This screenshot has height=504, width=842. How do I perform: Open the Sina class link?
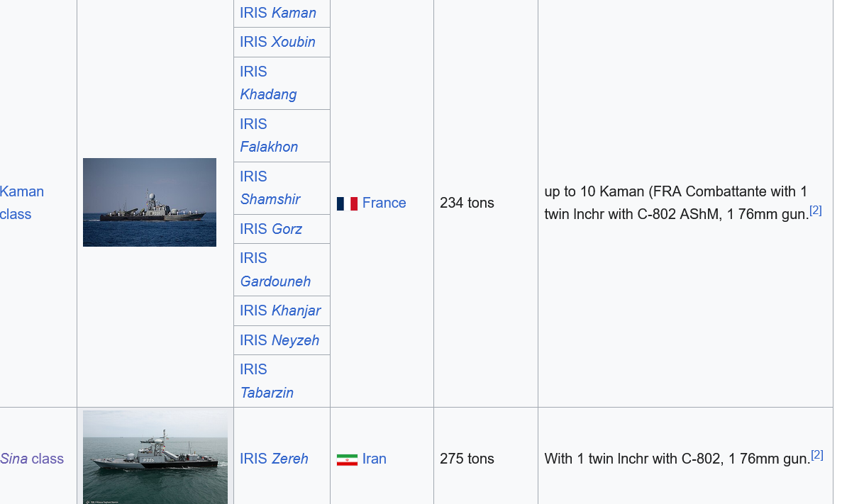tap(32, 459)
